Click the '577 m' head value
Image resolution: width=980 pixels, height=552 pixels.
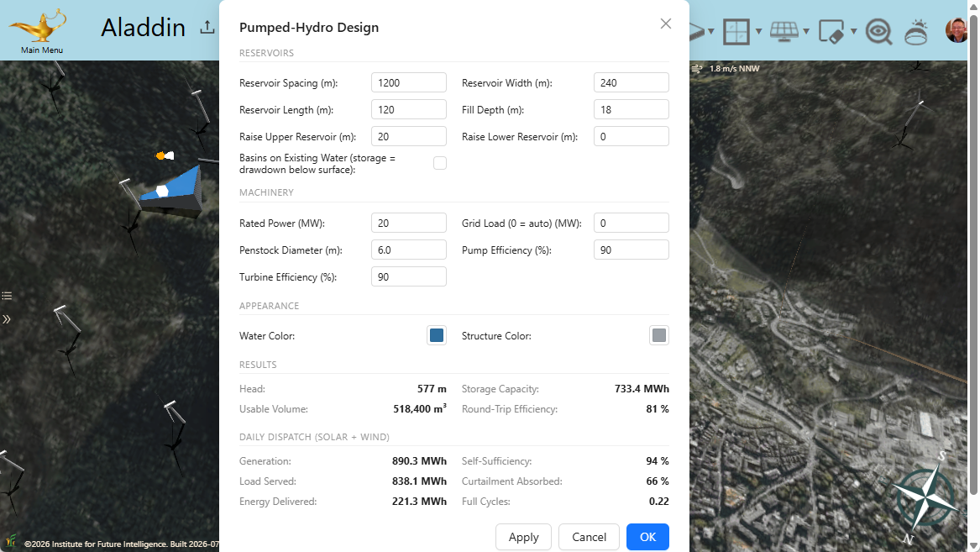click(x=432, y=389)
